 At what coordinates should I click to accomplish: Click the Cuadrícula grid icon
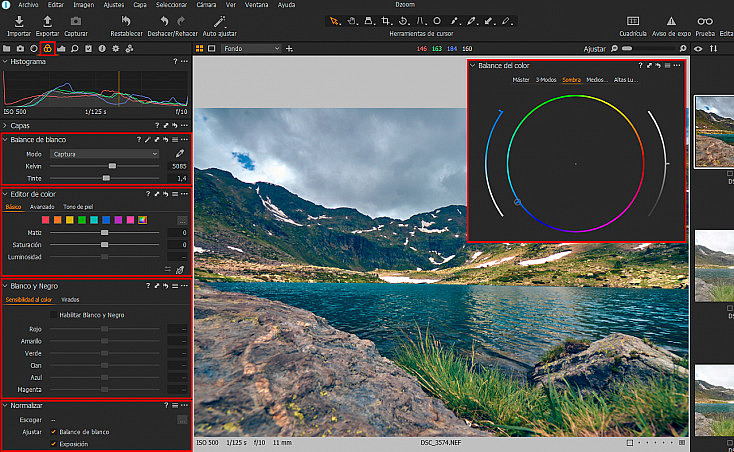click(633, 21)
